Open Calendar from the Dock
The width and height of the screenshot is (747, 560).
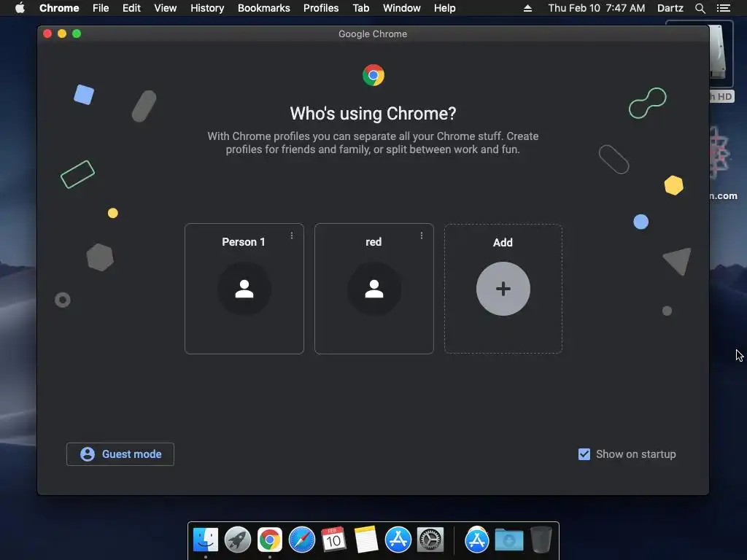[x=333, y=540]
